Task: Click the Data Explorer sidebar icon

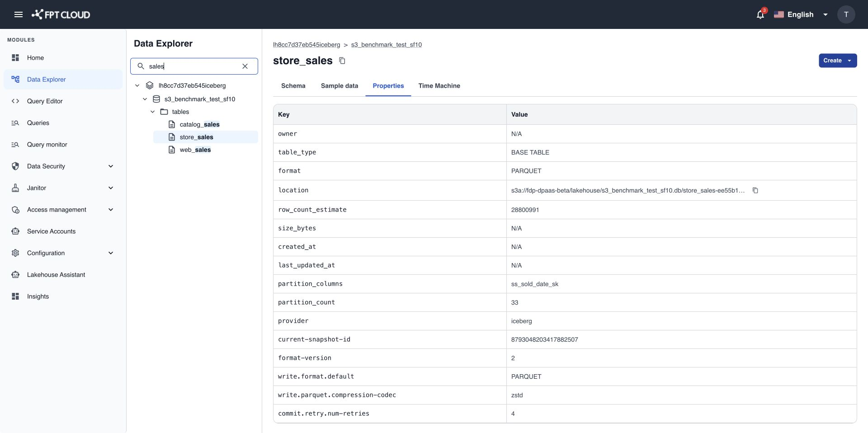Action: click(15, 80)
